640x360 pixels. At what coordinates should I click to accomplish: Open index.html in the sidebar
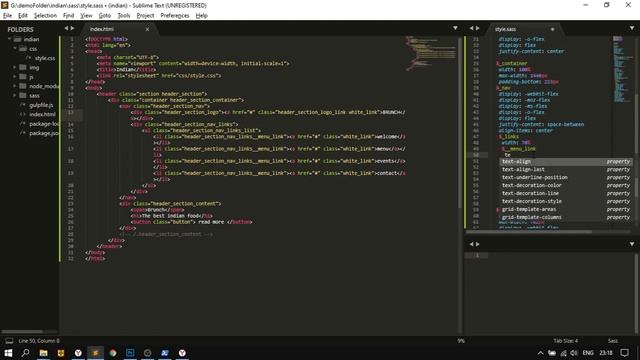[x=42, y=114]
